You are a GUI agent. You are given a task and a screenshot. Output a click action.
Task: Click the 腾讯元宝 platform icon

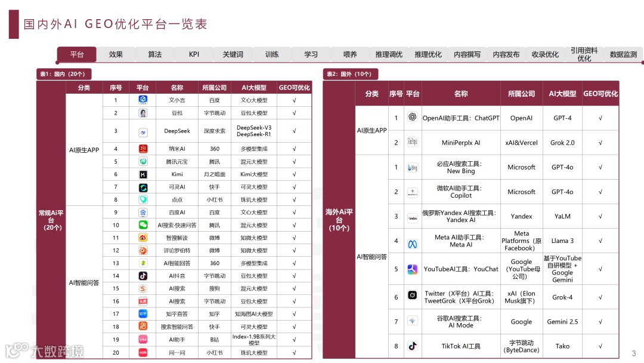pyautogui.click(x=143, y=162)
